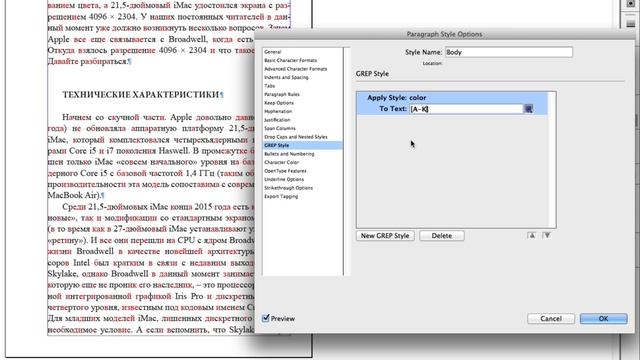Move GREP style down with arrow
640x360 pixels.
pos(547,236)
